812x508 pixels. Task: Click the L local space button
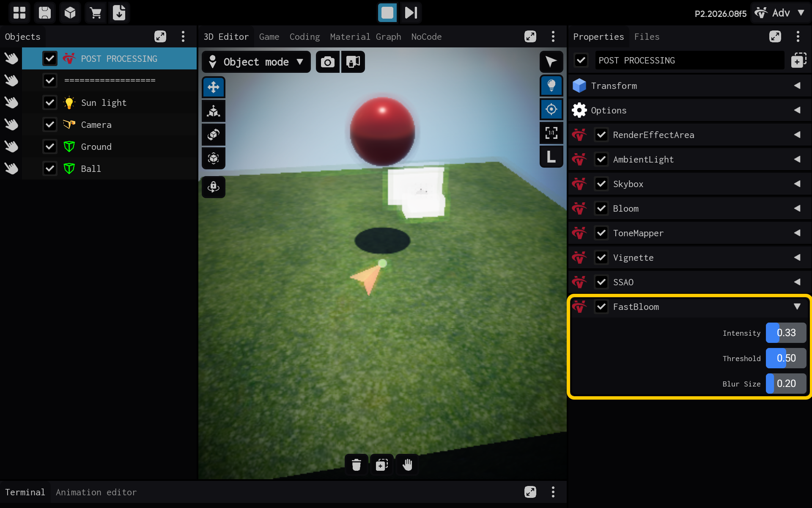point(551,157)
